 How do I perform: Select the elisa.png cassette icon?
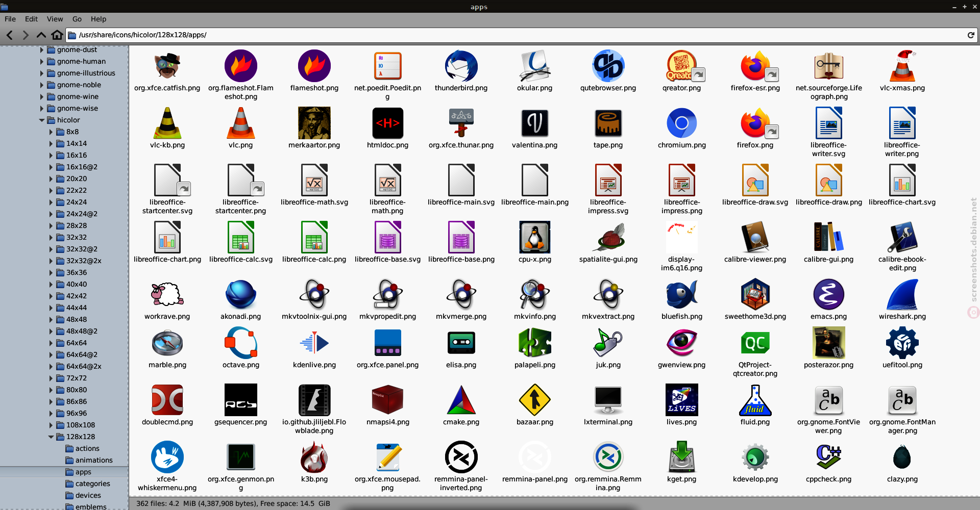click(x=461, y=343)
